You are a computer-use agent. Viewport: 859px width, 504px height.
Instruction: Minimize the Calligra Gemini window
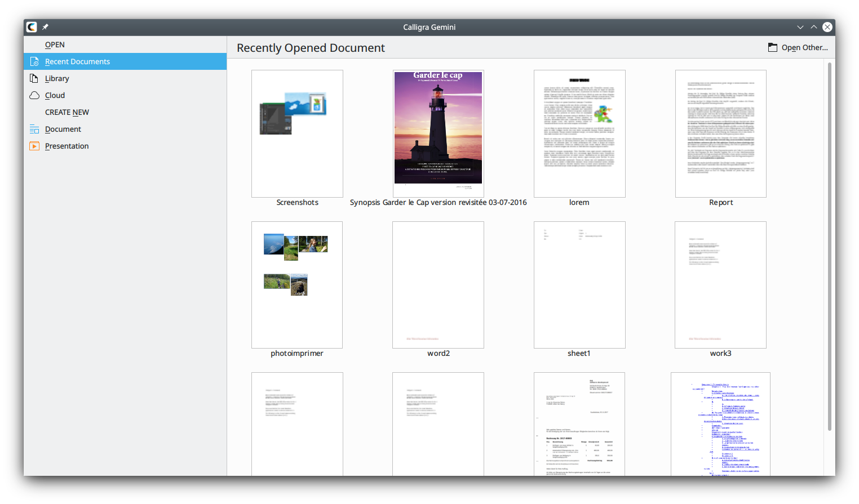pyautogui.click(x=800, y=27)
